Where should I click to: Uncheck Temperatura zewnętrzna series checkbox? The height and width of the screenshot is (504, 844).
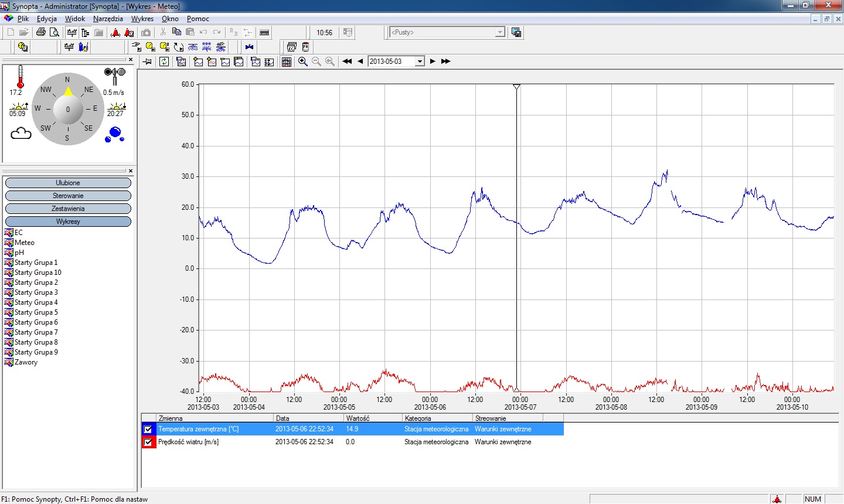coord(148,429)
